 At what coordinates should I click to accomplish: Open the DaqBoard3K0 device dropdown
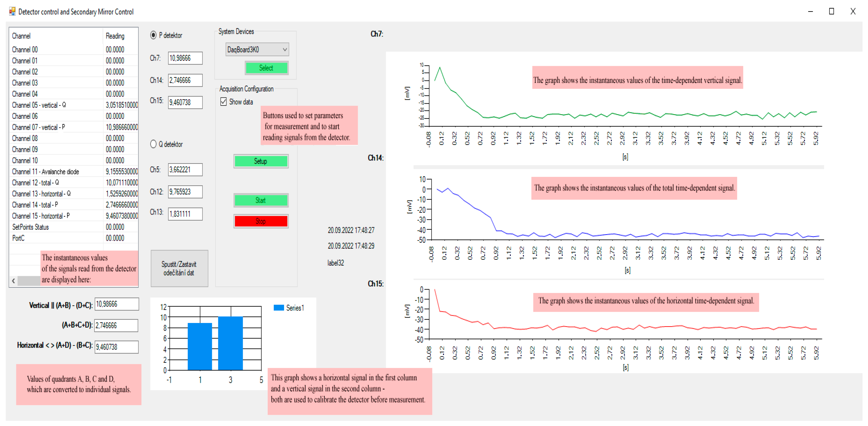coord(253,50)
